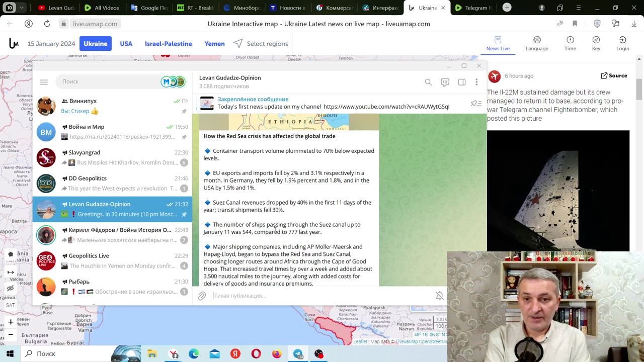
Task: Open the Select regions chooser
Action: point(261,44)
